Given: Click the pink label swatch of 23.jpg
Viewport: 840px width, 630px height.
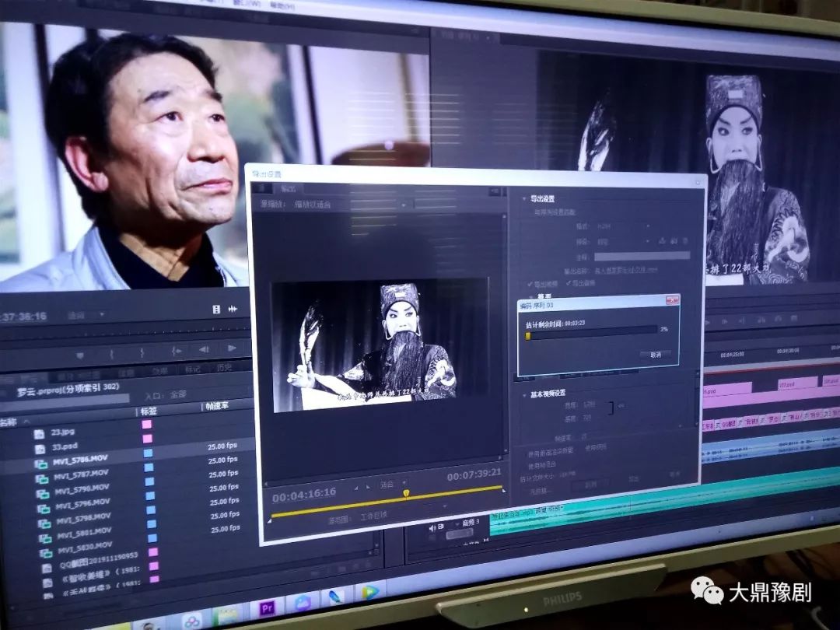Looking at the screenshot, I should coord(146,425).
